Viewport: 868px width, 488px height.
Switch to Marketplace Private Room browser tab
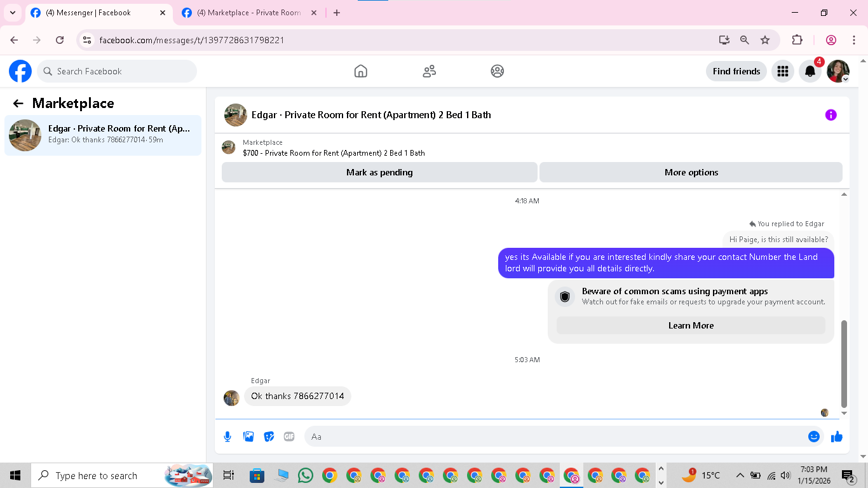point(248,13)
